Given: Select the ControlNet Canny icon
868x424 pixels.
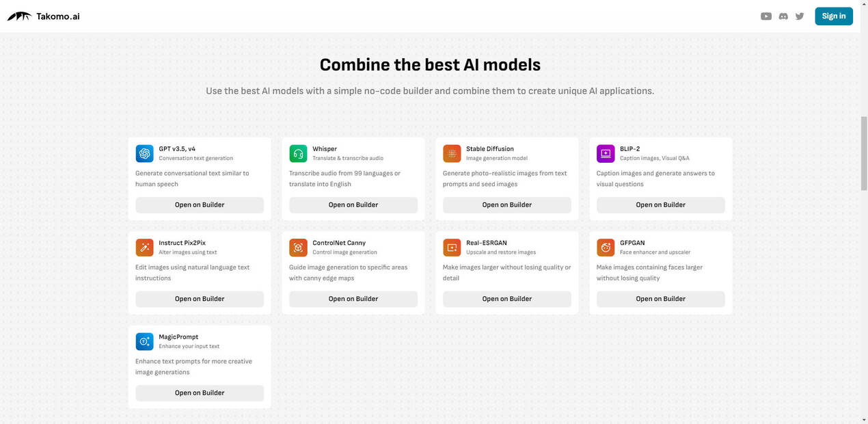Looking at the screenshot, I should click(298, 248).
